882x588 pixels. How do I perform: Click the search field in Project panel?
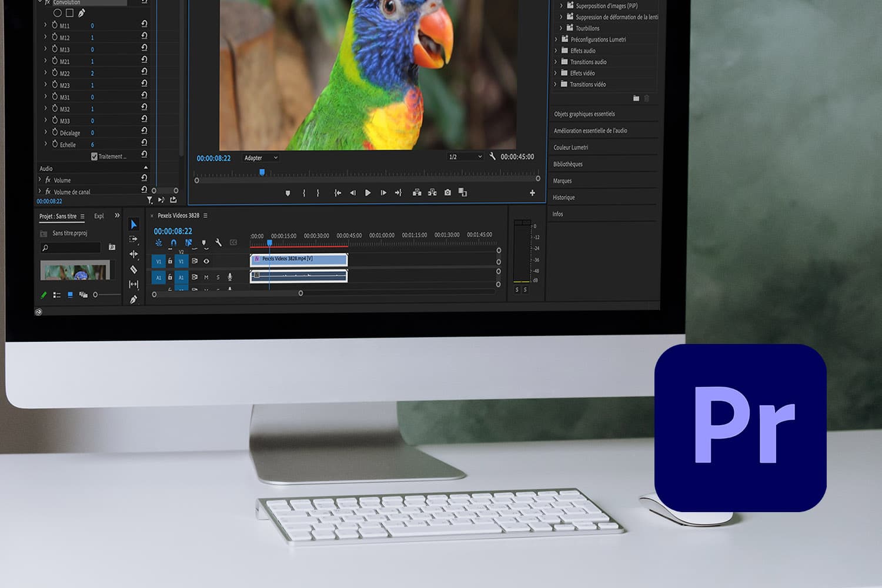[70, 248]
